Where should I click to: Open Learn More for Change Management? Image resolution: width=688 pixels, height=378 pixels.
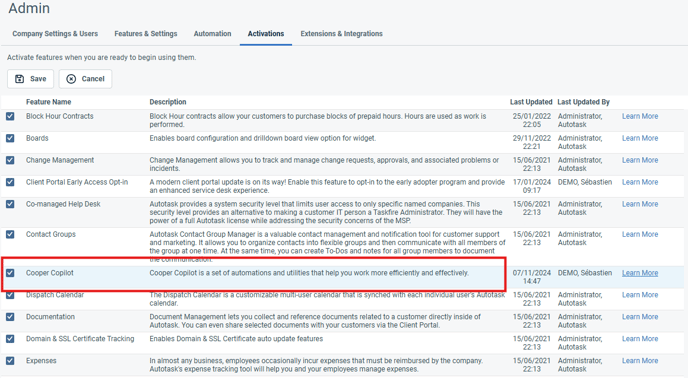pos(640,160)
